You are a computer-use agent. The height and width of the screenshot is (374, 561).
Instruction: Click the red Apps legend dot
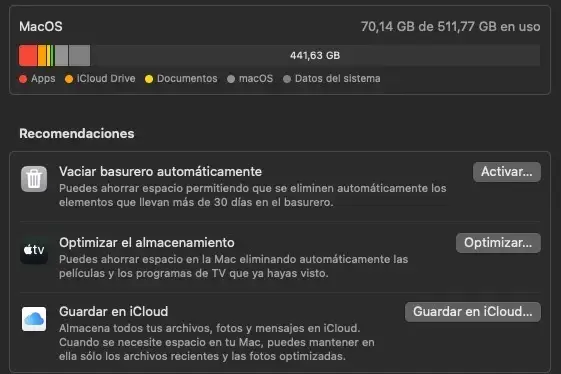(x=23, y=79)
